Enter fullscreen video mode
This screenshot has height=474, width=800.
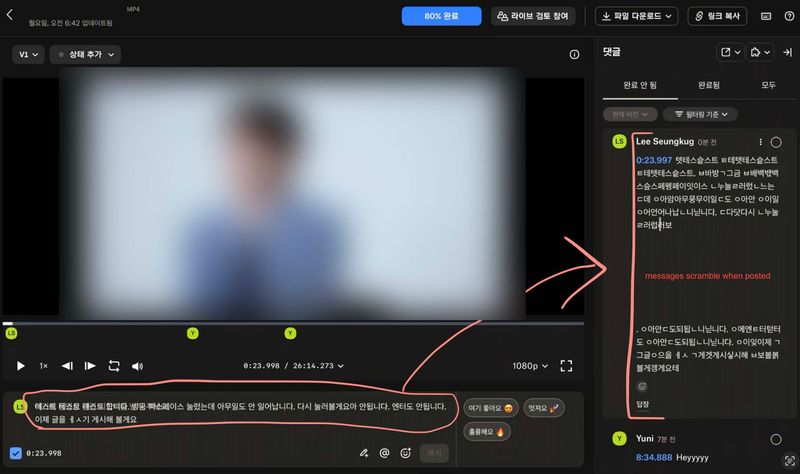(566, 366)
